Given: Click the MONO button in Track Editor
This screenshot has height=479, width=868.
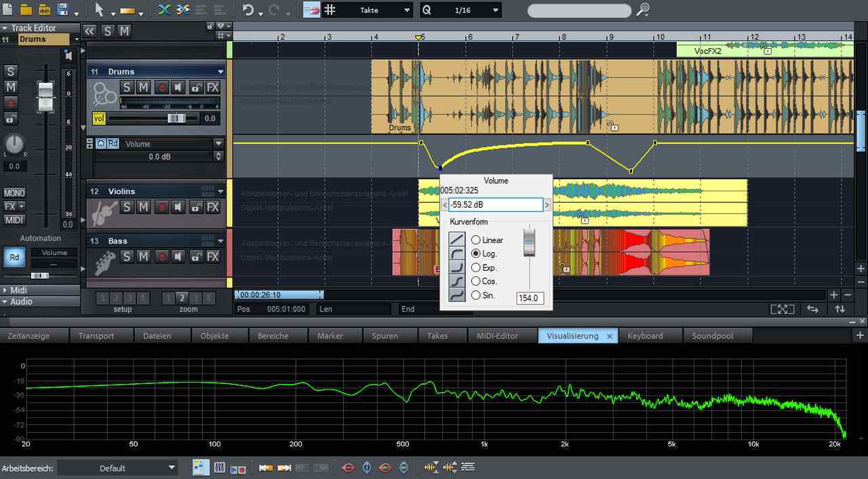Looking at the screenshot, I should click(x=14, y=193).
